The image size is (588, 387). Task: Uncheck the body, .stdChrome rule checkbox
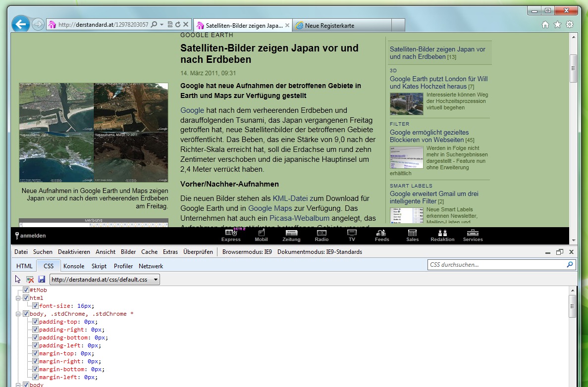pos(26,314)
